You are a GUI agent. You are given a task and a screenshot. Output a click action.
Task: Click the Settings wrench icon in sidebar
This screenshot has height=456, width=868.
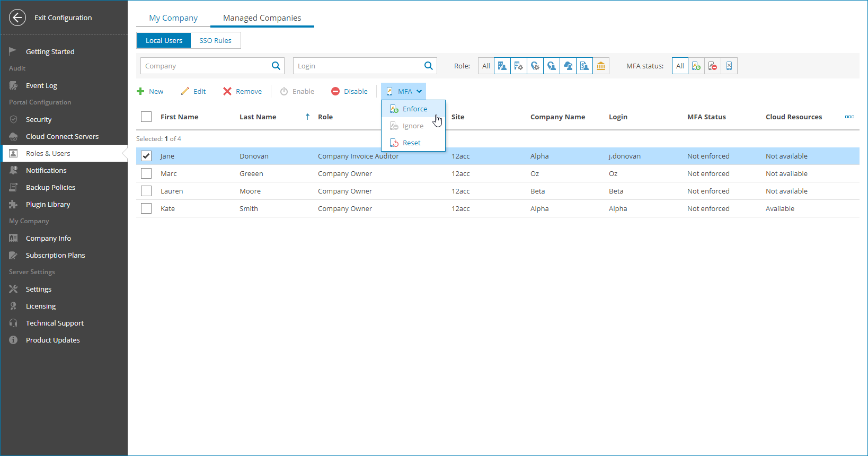13,289
